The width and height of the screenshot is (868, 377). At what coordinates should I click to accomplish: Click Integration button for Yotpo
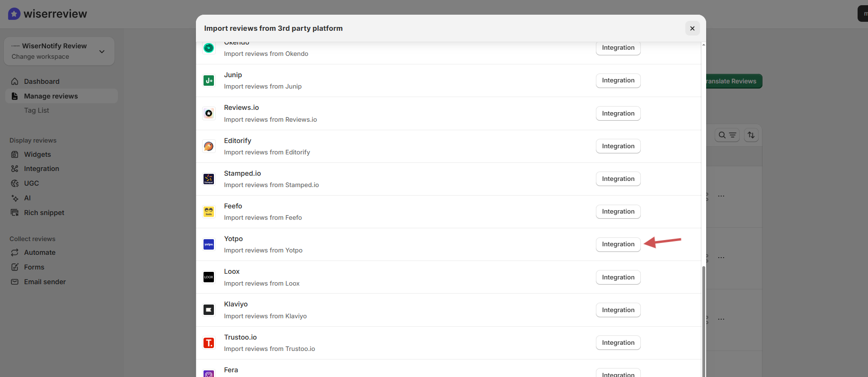[x=618, y=244]
